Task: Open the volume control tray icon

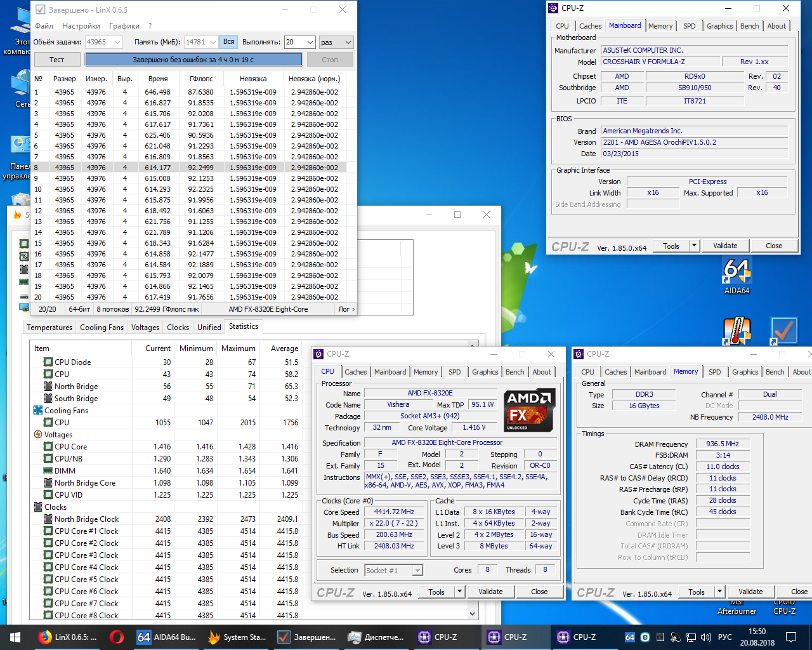Action: [x=706, y=637]
